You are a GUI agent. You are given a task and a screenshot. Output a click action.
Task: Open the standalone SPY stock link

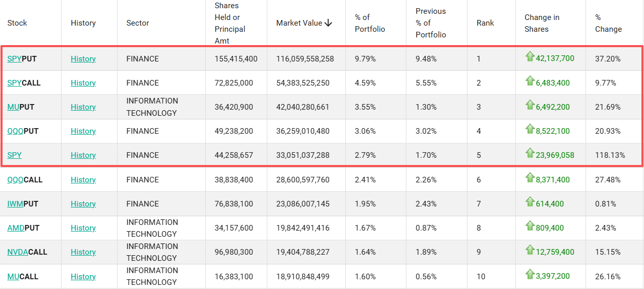tap(14, 155)
